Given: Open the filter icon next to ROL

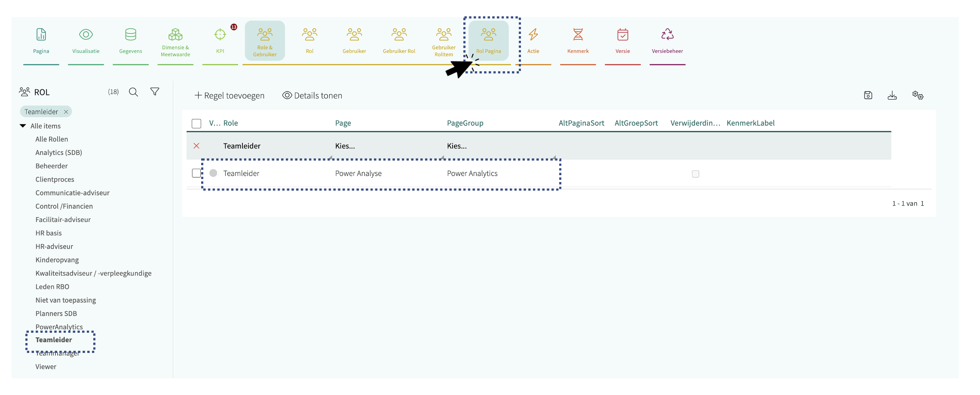Looking at the screenshot, I should pos(155,92).
